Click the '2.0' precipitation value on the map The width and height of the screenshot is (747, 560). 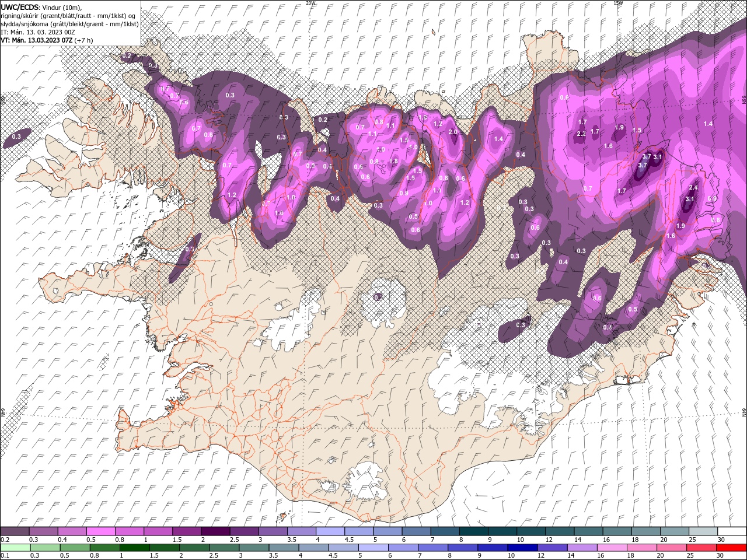tap(453, 132)
